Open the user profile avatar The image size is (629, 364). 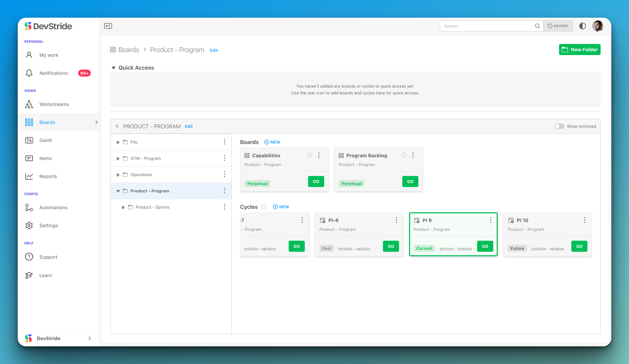(x=597, y=26)
